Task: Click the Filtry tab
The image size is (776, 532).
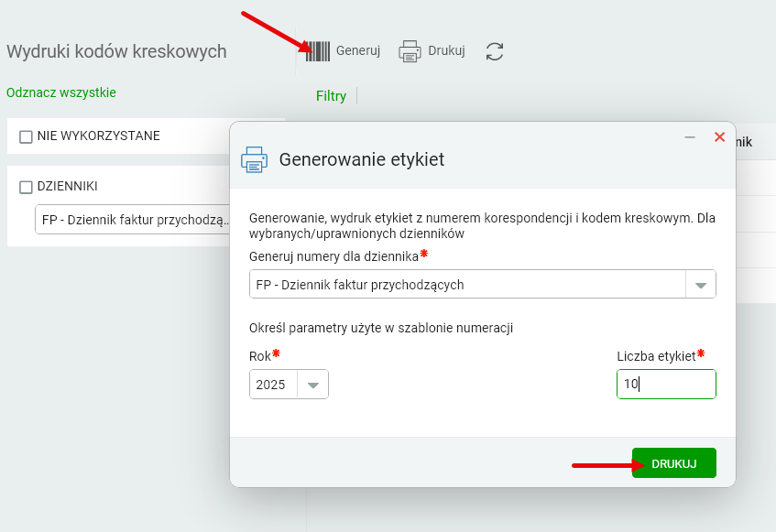Action: pos(331,96)
